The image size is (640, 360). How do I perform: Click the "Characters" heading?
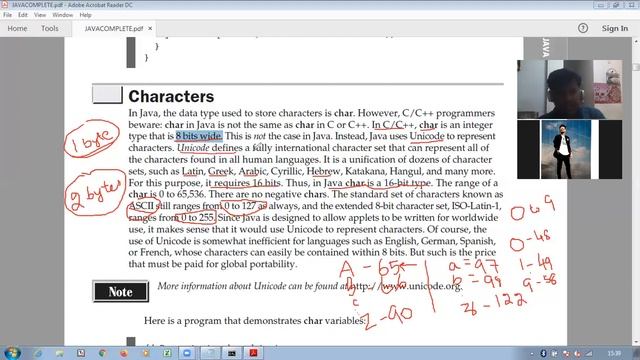click(171, 96)
